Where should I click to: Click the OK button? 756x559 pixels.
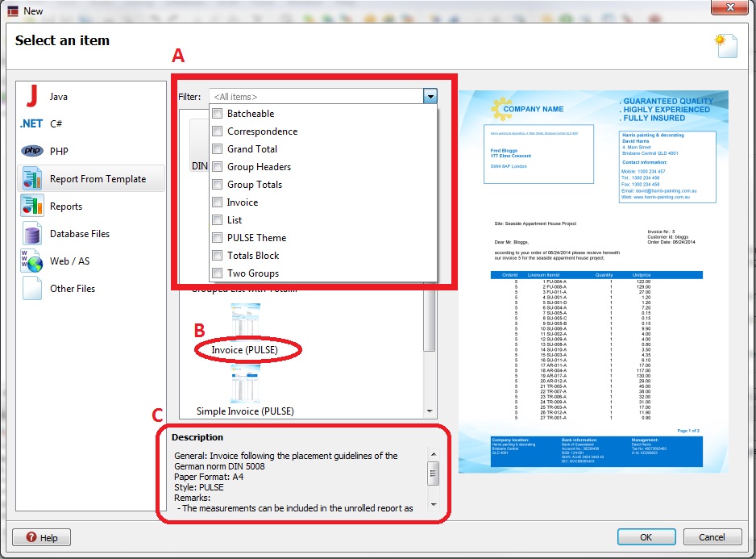pyautogui.click(x=646, y=536)
